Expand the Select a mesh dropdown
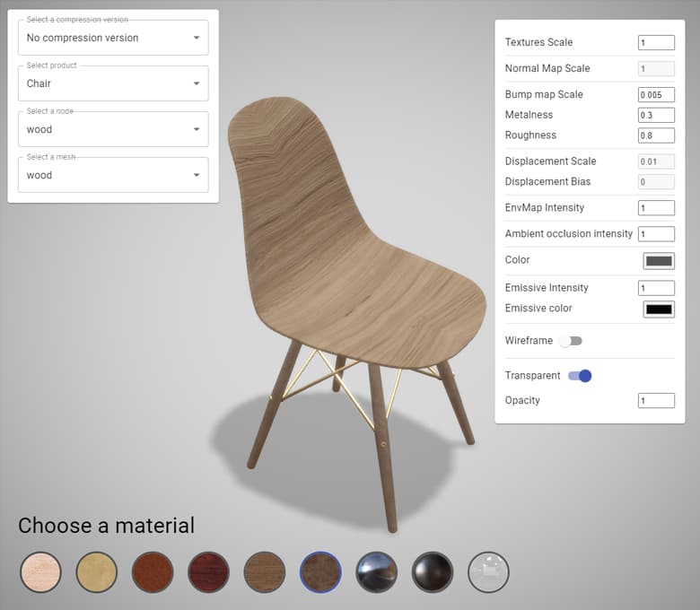 113,175
